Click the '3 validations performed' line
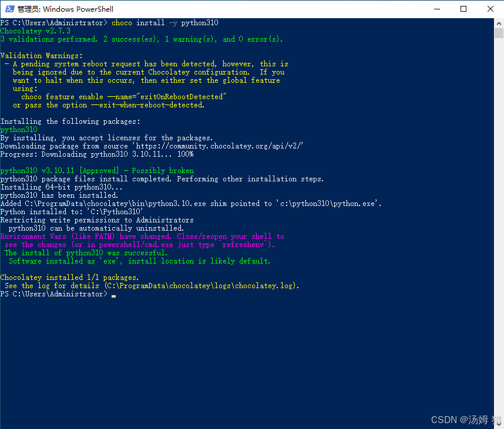 (142, 39)
